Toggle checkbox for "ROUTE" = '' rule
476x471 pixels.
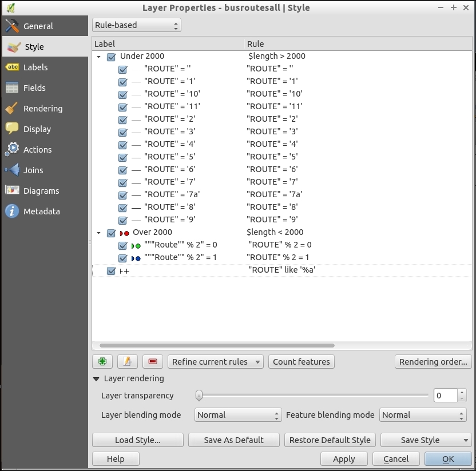(122, 70)
